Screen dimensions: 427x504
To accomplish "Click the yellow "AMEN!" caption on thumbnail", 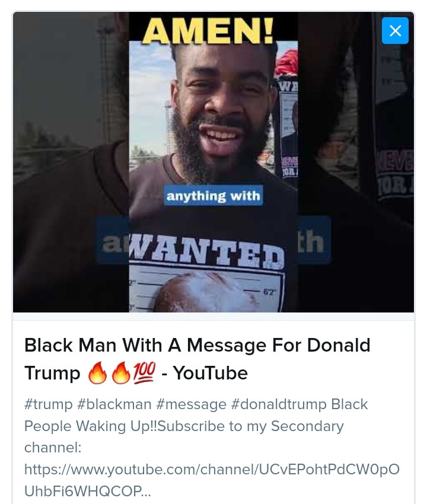I will 208,30.
